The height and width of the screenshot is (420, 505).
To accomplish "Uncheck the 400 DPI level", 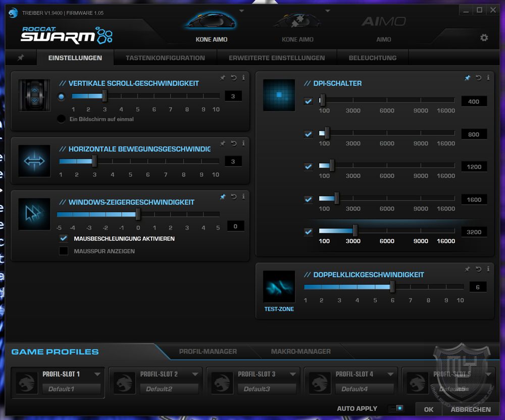I will pos(308,101).
